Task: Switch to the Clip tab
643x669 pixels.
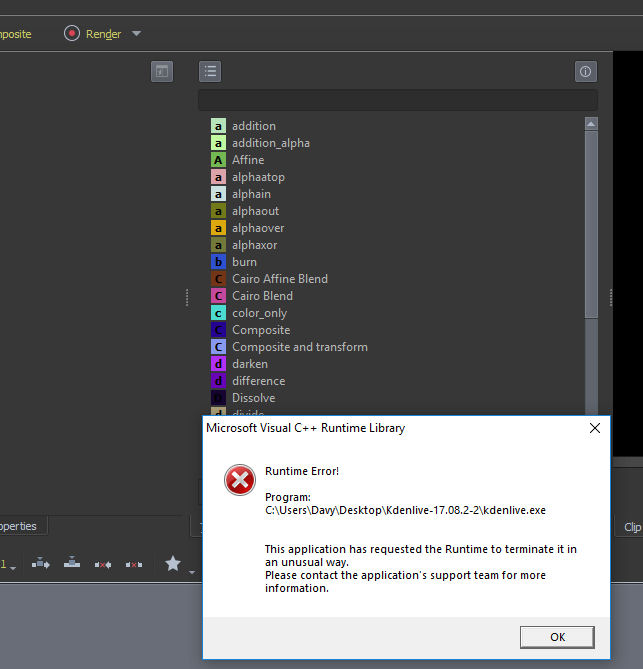Action: pyautogui.click(x=632, y=527)
